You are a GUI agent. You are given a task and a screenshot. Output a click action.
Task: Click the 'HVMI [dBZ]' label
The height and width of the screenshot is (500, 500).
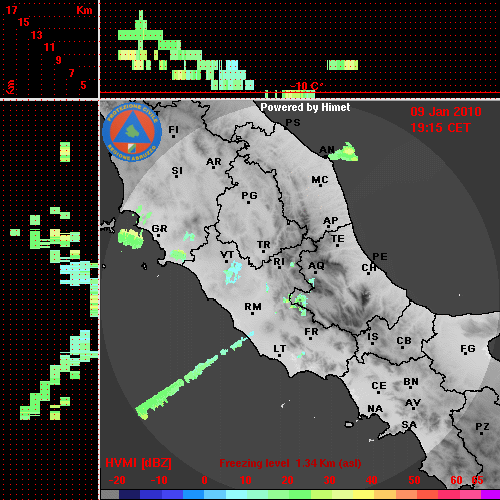pyautogui.click(x=138, y=463)
